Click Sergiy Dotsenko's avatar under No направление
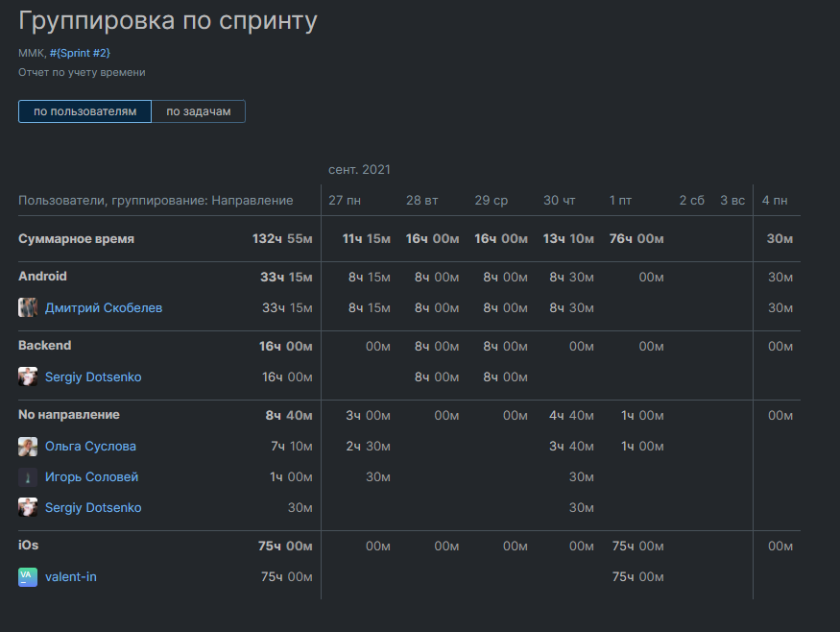This screenshot has width=840, height=632. coord(28,508)
